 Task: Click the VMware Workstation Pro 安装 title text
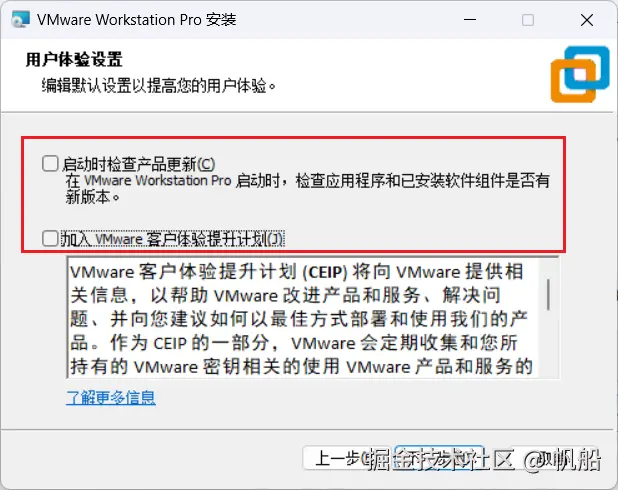136,20
